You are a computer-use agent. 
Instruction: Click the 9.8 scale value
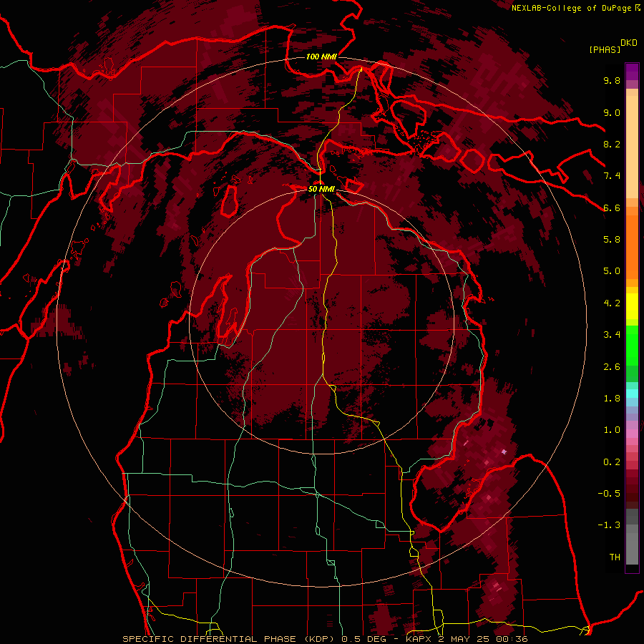click(x=612, y=80)
